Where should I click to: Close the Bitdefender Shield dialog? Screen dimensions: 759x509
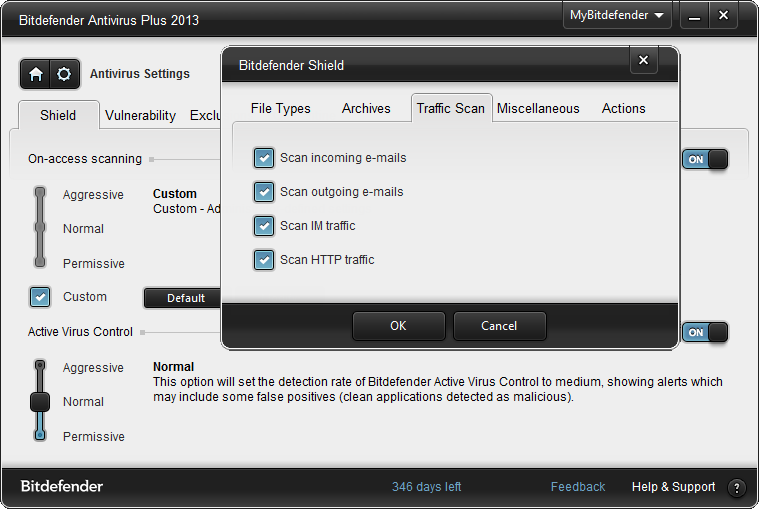643,60
